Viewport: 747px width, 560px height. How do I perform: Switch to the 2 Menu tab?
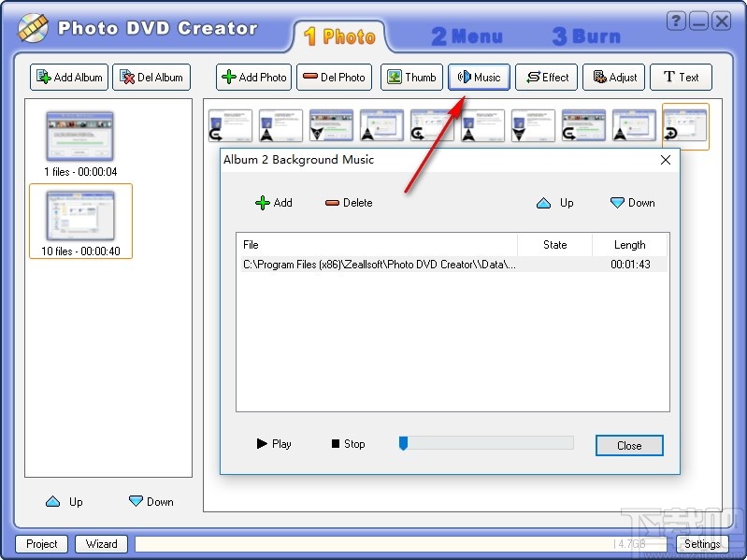[x=467, y=36]
